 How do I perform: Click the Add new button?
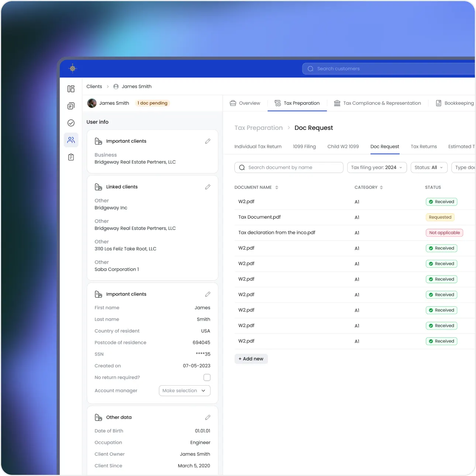point(251,358)
